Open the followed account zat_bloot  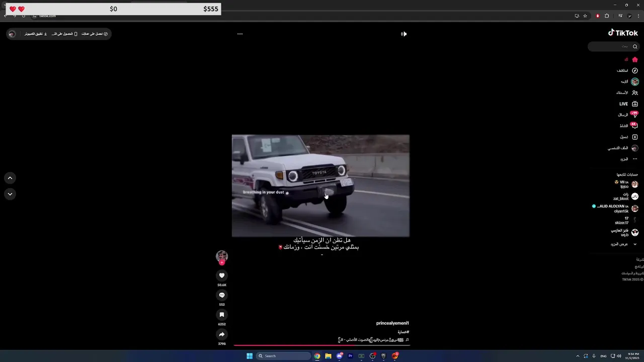(625, 196)
